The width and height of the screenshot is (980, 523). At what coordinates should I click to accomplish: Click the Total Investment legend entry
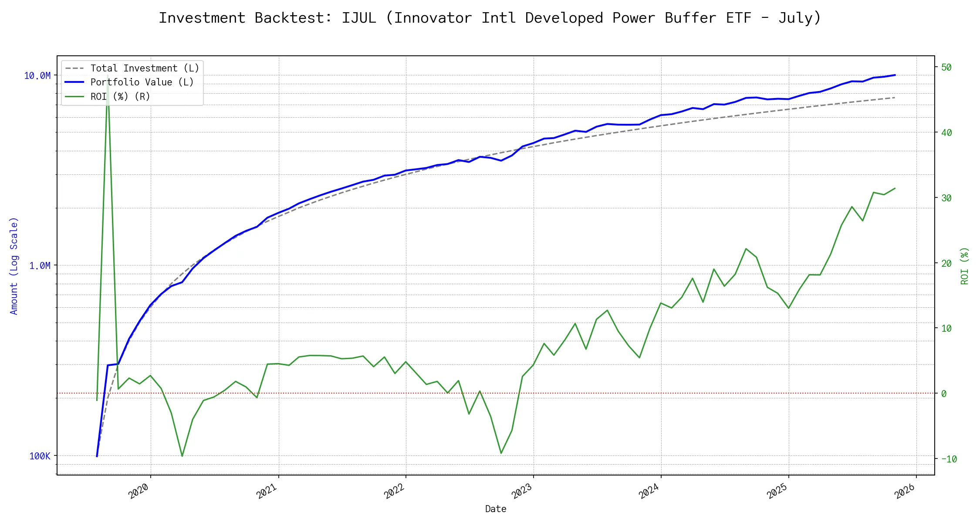[145, 68]
